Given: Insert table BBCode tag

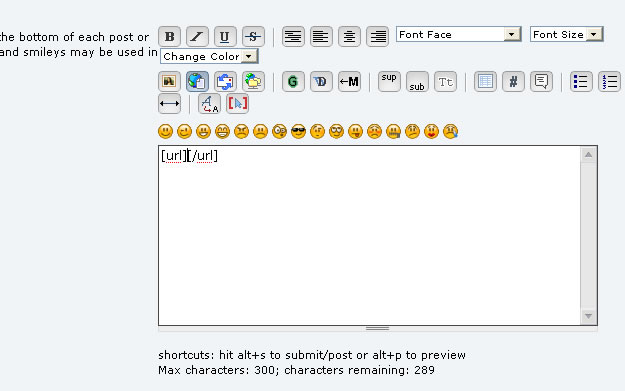Looking at the screenshot, I should tap(485, 82).
